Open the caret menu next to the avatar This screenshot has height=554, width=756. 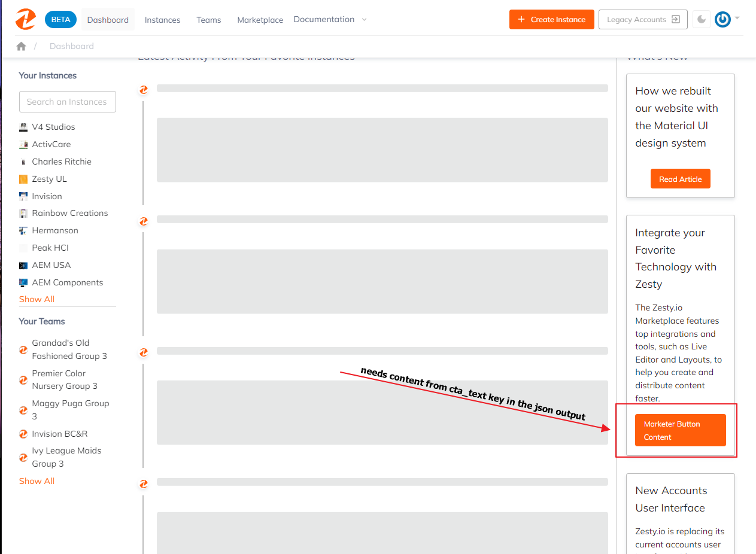(x=737, y=19)
